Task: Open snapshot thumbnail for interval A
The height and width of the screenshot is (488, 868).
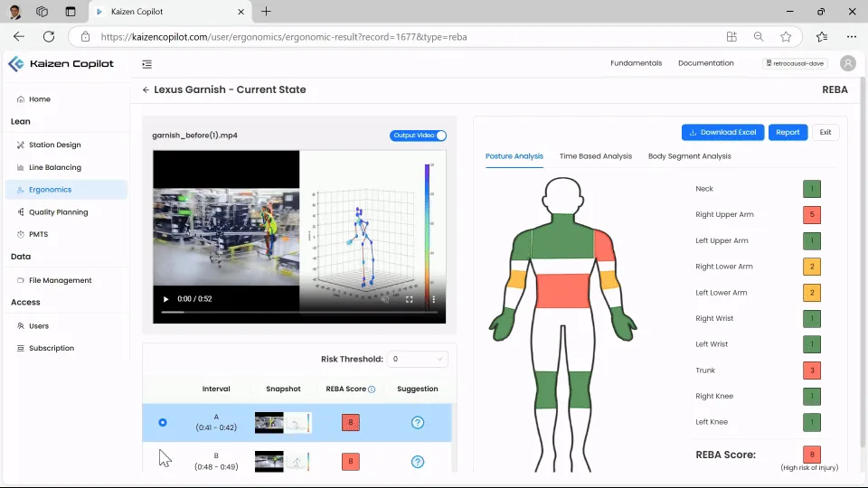Action: [283, 423]
